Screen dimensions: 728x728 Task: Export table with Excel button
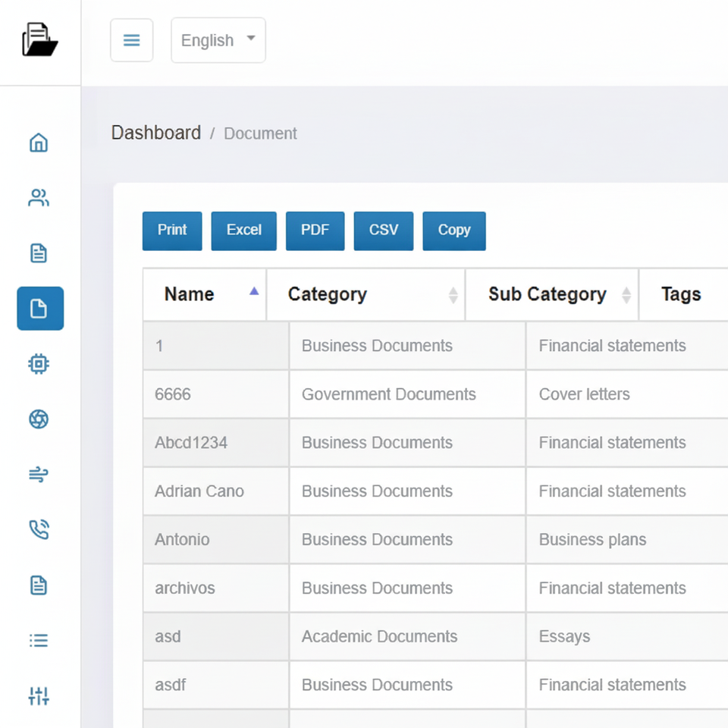[x=243, y=231]
